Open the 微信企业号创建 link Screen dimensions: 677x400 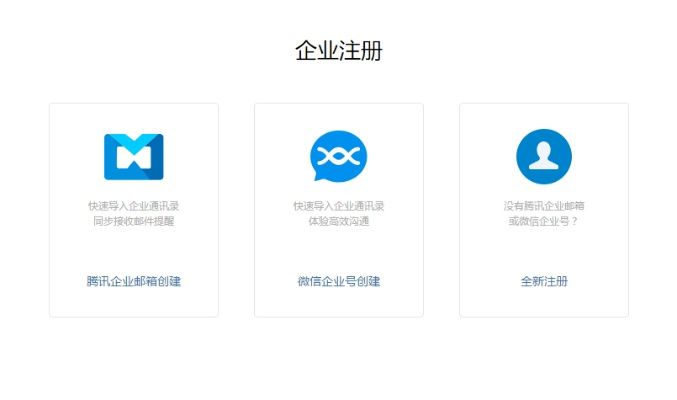pyautogui.click(x=339, y=281)
